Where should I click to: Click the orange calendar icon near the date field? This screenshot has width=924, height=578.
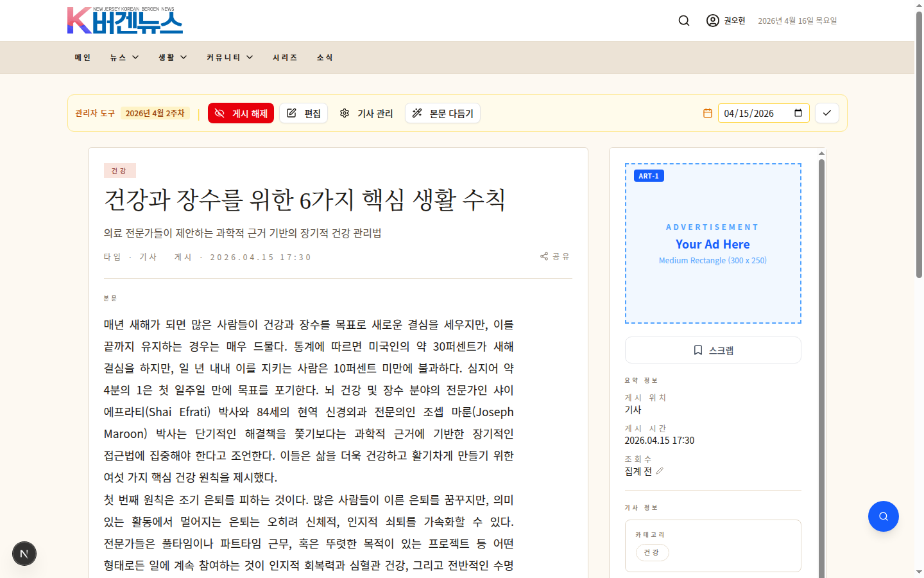click(706, 112)
